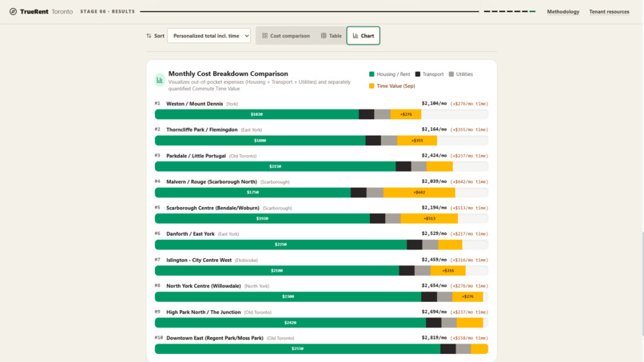Click the Weston / Mount Dennis neighbourhood name
This screenshot has height=362, width=644.
194,104
